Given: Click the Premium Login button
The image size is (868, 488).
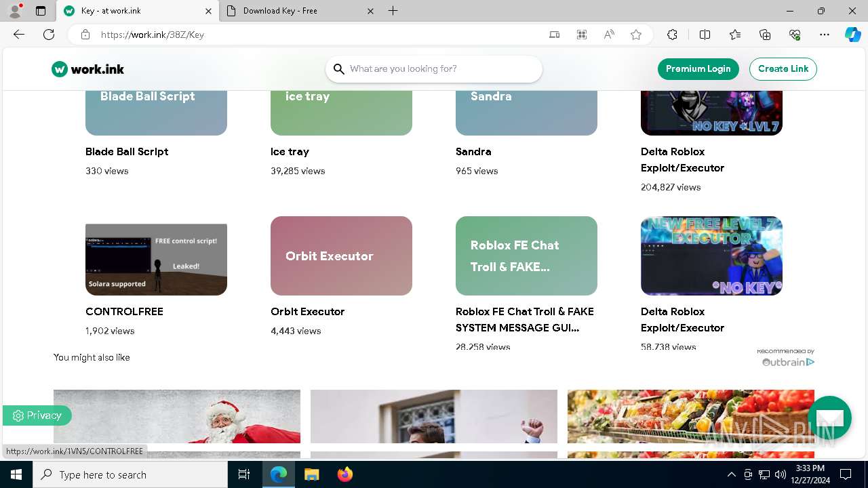Looking at the screenshot, I should 698,68.
